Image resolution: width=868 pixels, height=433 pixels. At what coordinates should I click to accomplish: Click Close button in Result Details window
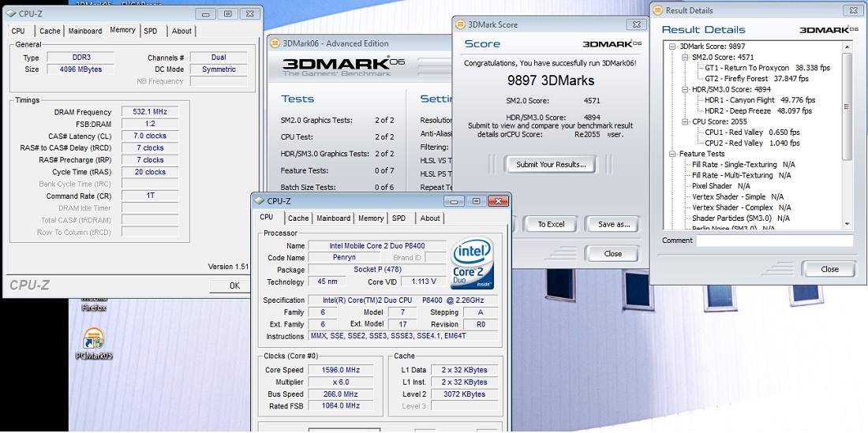(x=829, y=269)
